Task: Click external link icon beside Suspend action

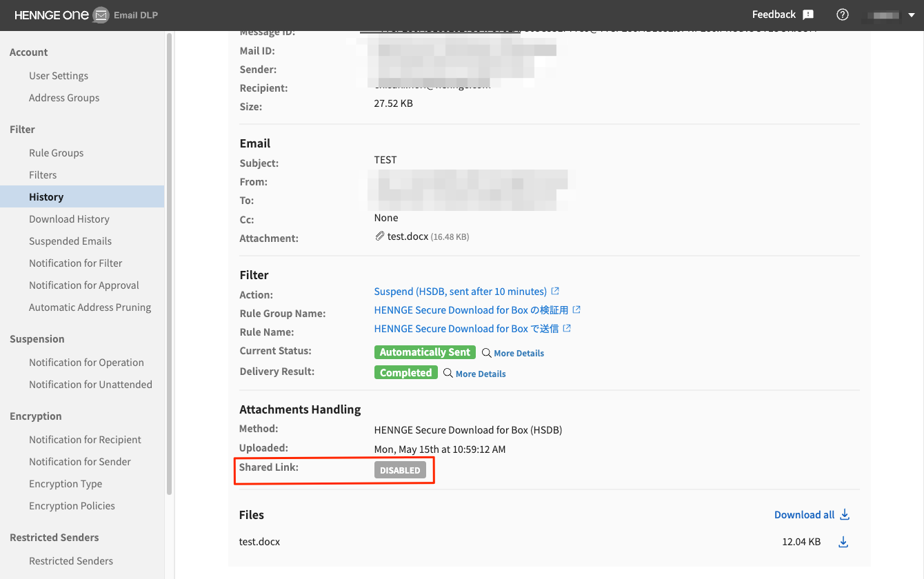Action: tap(555, 291)
